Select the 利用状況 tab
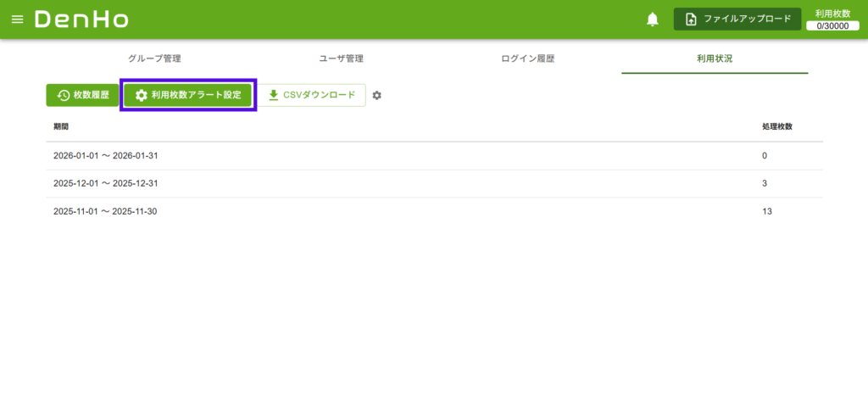 [715, 59]
